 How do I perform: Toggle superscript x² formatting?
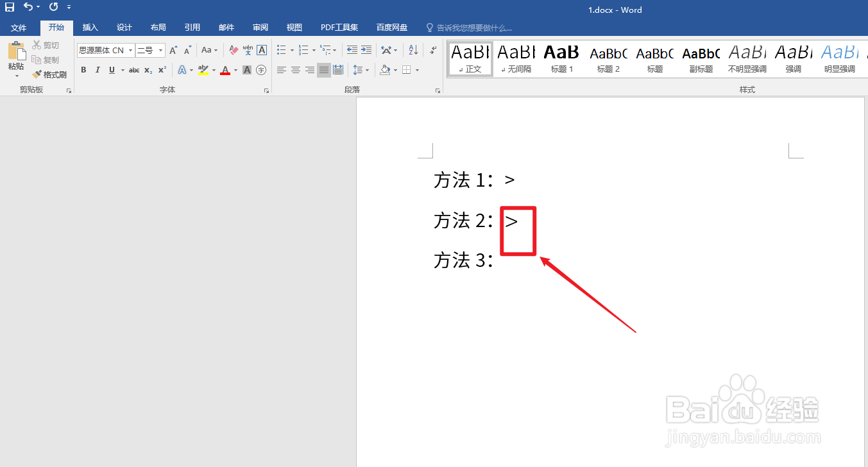pyautogui.click(x=162, y=70)
